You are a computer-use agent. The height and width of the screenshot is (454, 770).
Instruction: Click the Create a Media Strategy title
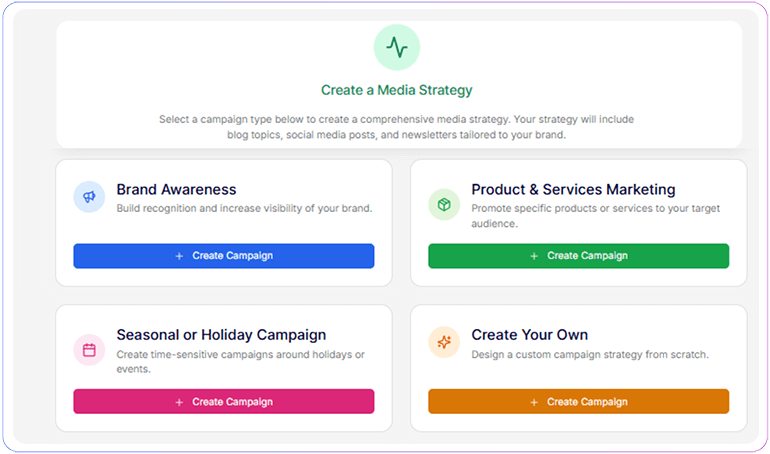(x=397, y=90)
